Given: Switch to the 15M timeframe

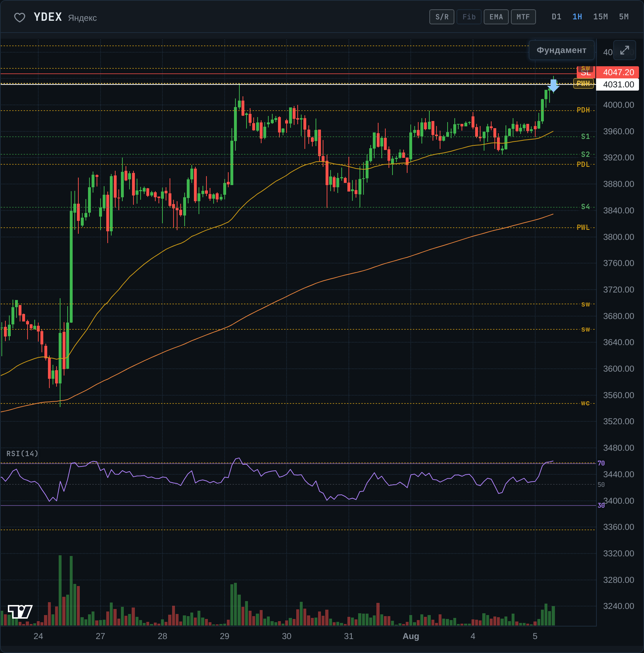Looking at the screenshot, I should (x=601, y=17).
